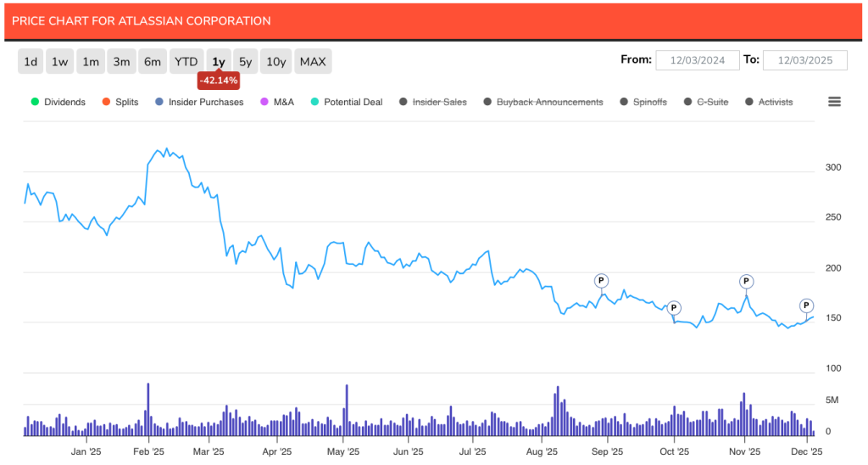Open the P marker at Dec '25

807,305
